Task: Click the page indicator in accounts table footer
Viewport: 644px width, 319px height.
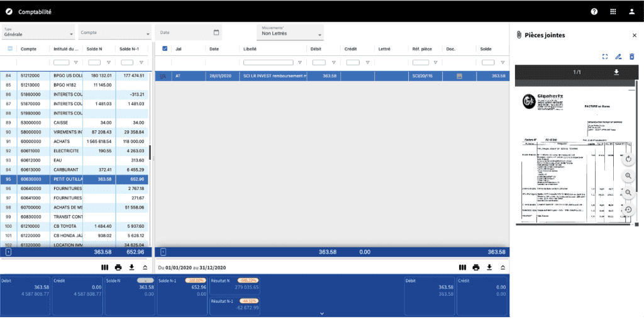Action: pyautogui.click(x=9, y=252)
